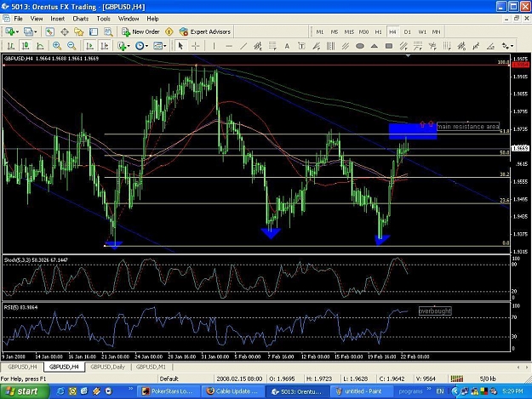Switch to Cable Update Firefox taskbar item
Screen dimensions: 532x399
232,391
